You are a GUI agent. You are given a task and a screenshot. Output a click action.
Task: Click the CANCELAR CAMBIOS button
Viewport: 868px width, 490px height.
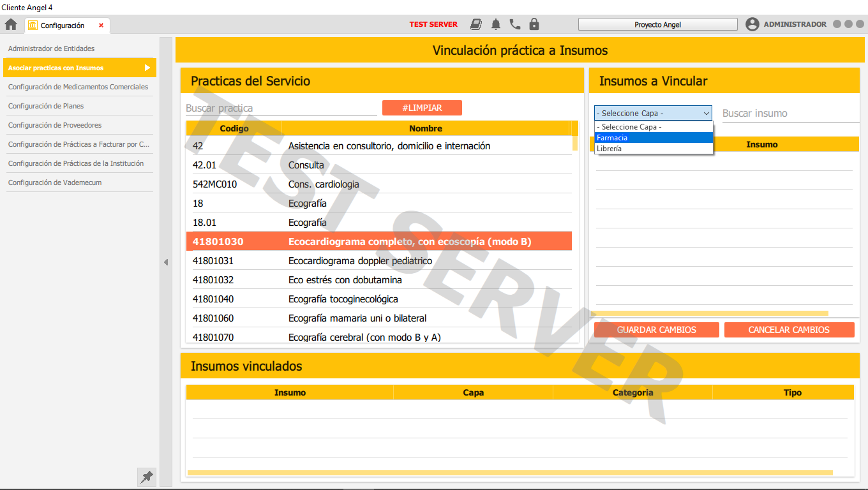[x=789, y=330]
